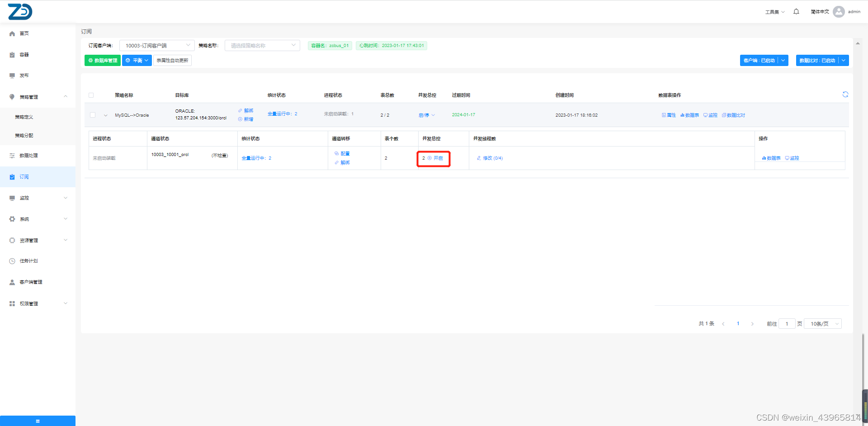Click the 订阅 sidebar icon
Viewport: 868px width, 426px height.
coord(12,177)
